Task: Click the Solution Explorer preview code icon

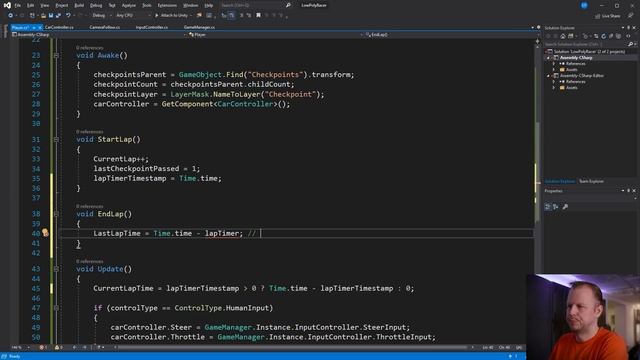Action: 628,36
